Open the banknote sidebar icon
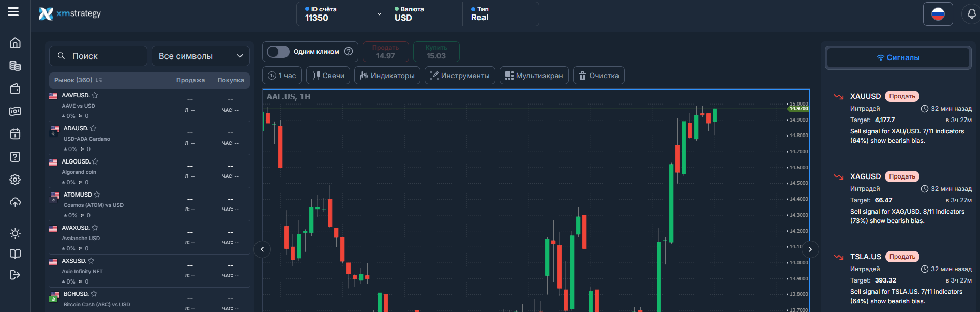Image resolution: width=980 pixels, height=312 pixels. (x=15, y=111)
